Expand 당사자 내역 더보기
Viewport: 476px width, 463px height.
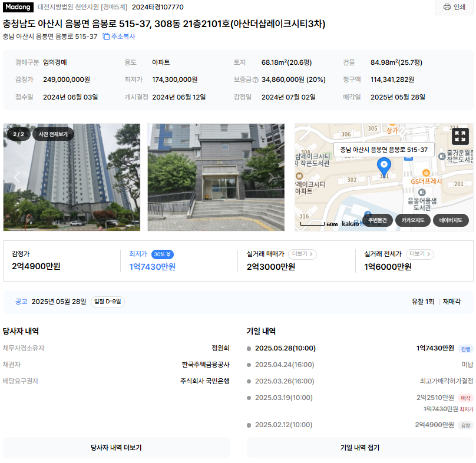point(116,448)
